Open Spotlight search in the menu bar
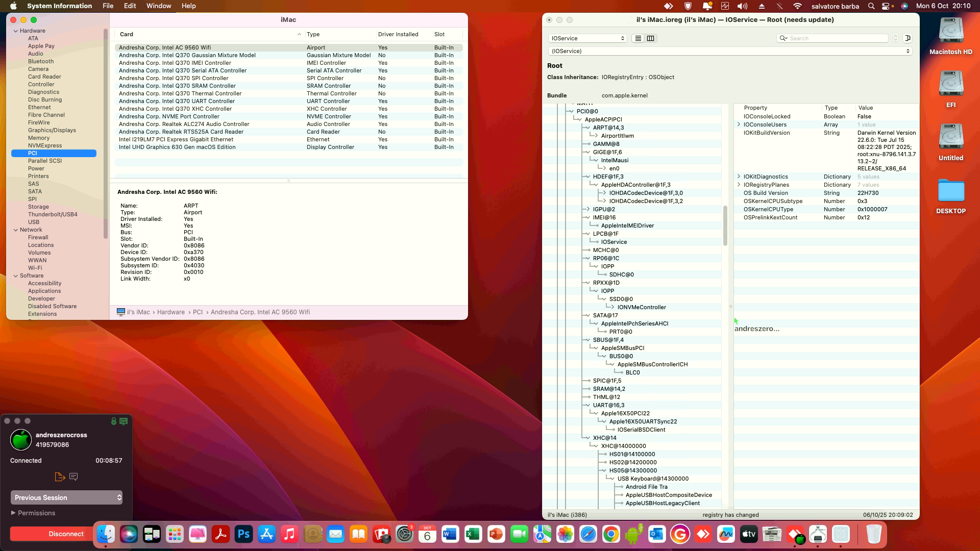Image resolution: width=980 pixels, height=551 pixels. pos(871,6)
